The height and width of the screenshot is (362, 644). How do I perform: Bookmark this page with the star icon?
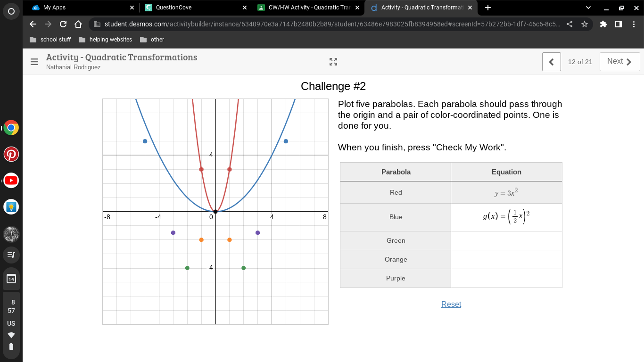(585, 24)
